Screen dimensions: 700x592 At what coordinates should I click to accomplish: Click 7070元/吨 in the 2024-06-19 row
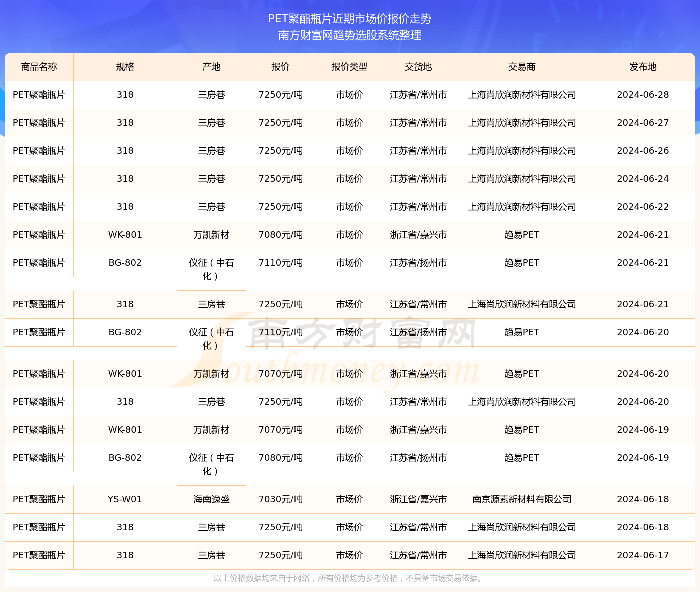(x=281, y=430)
